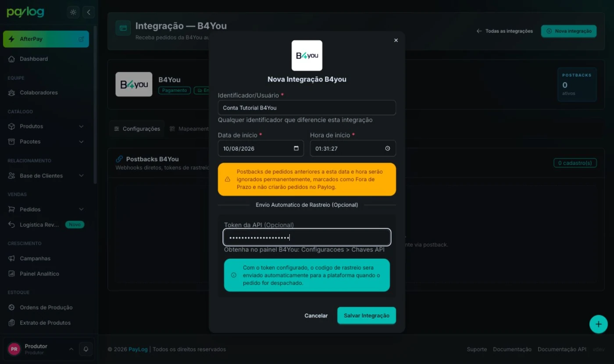The width and height of the screenshot is (614, 364).
Task: Select the AfterPay sidebar item
Action: click(x=46, y=39)
